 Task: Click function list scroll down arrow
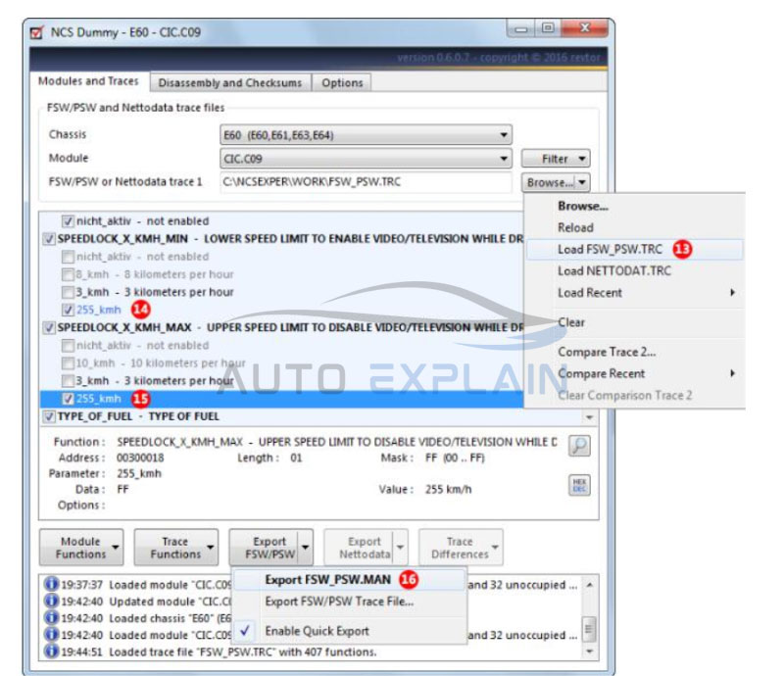coord(590,417)
